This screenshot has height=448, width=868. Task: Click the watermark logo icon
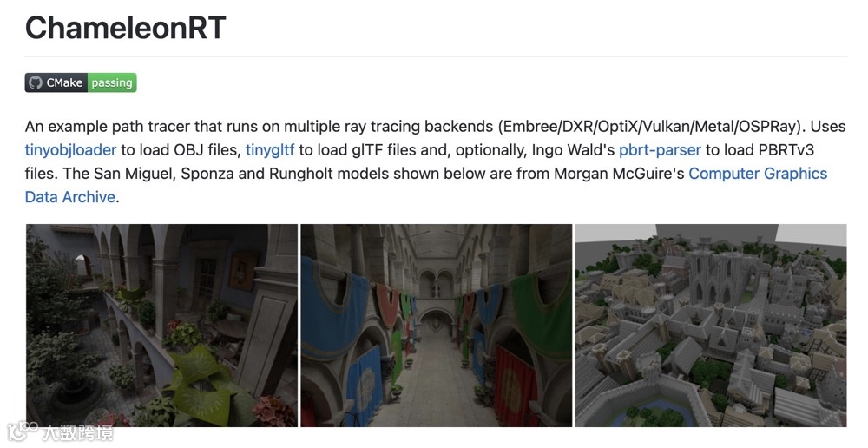click(x=23, y=432)
